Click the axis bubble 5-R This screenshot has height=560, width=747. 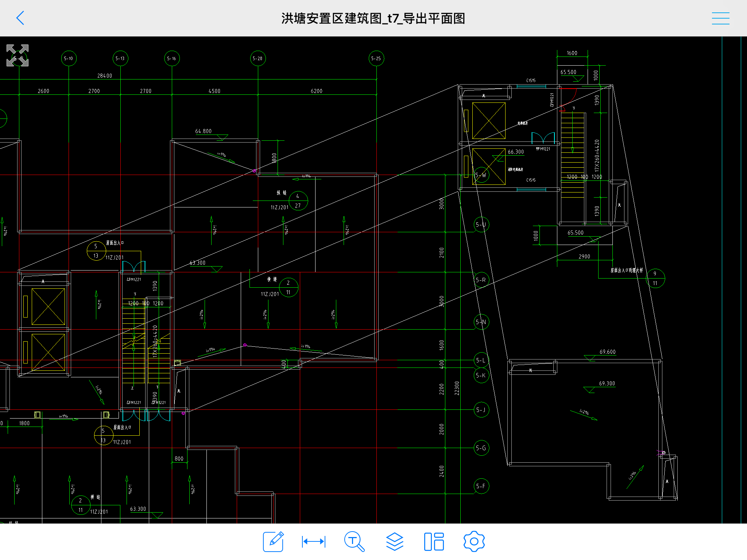click(x=481, y=280)
